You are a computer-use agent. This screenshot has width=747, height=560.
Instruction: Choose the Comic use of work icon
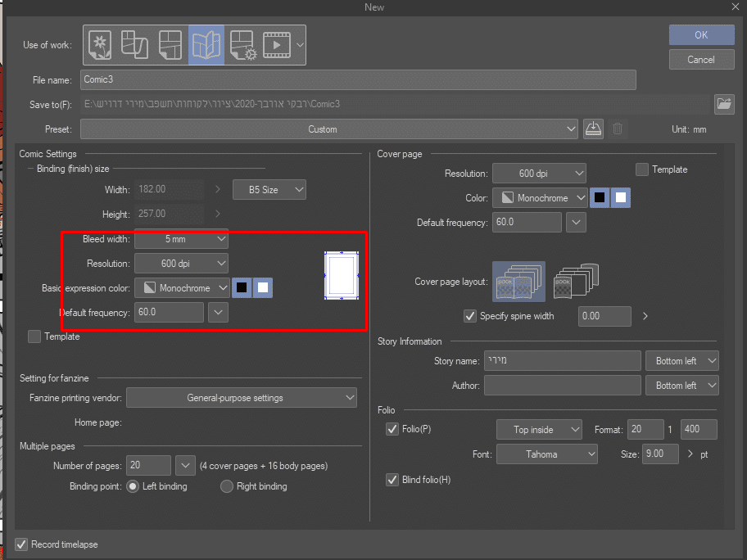point(169,44)
